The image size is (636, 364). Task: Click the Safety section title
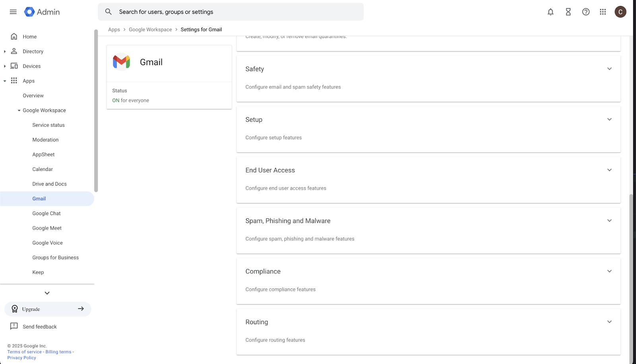click(255, 69)
